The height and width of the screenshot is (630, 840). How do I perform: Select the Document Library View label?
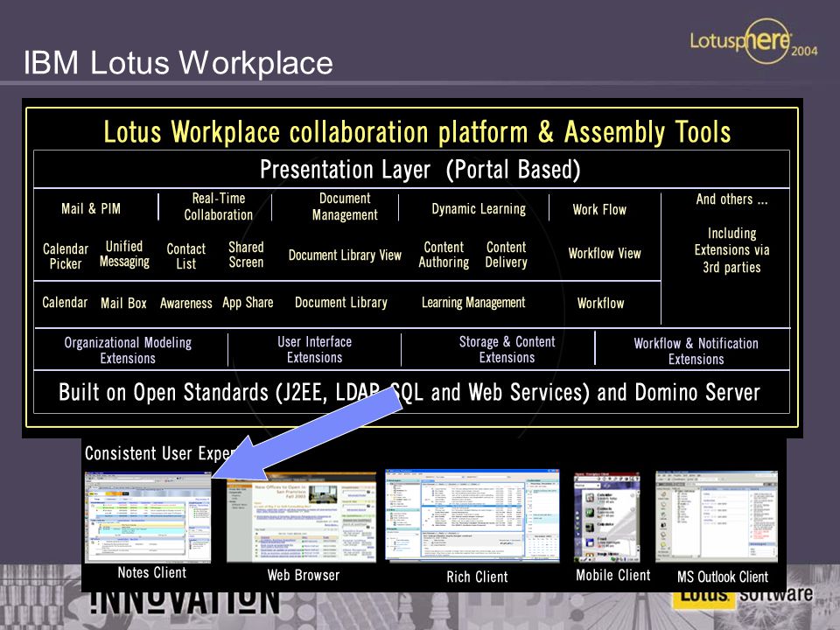click(345, 255)
